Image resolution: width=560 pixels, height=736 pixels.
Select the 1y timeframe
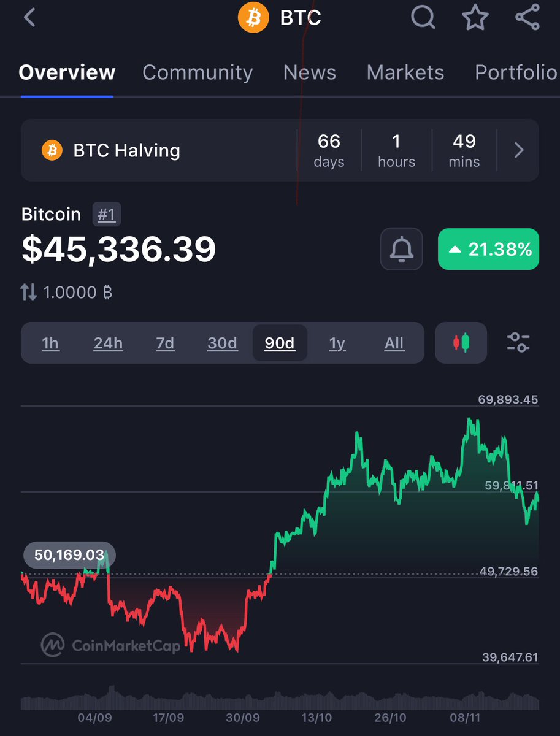click(337, 343)
